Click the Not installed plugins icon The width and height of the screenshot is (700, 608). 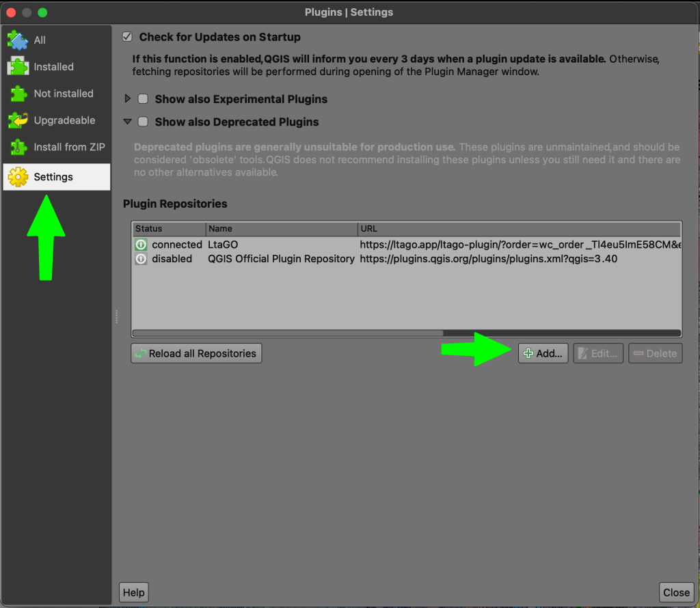click(x=17, y=94)
